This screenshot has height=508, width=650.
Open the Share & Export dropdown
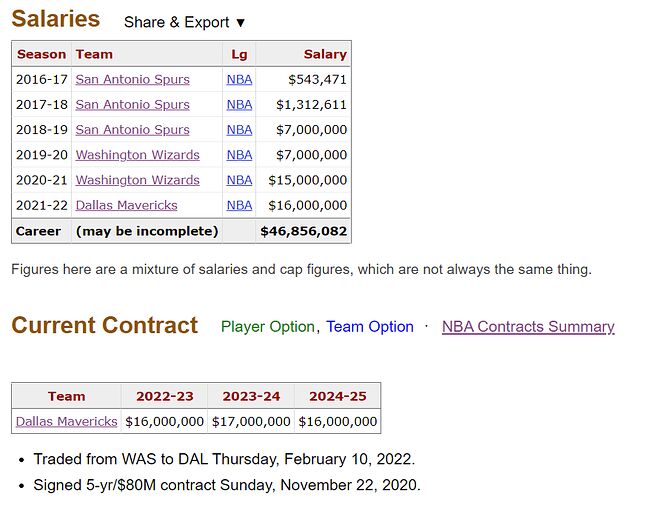pos(184,22)
